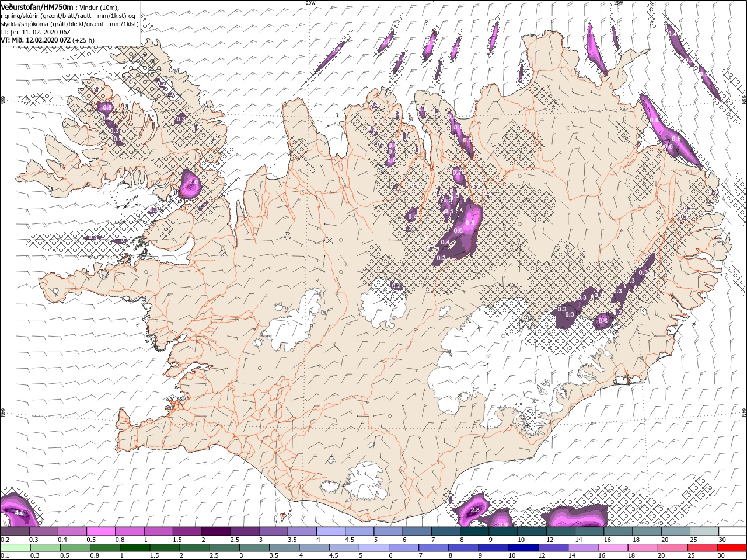Click the '2.8' snowfall value off the south coast
The height and width of the screenshot is (560, 747).
475,510
